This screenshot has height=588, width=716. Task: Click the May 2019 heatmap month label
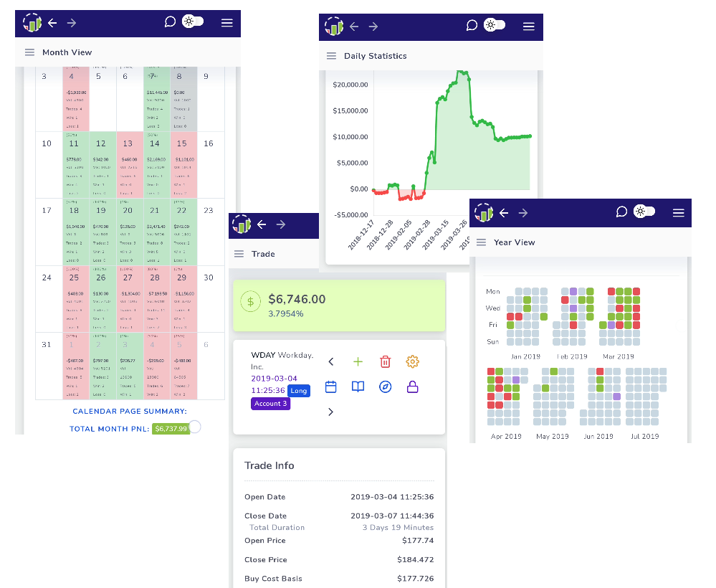(x=553, y=436)
